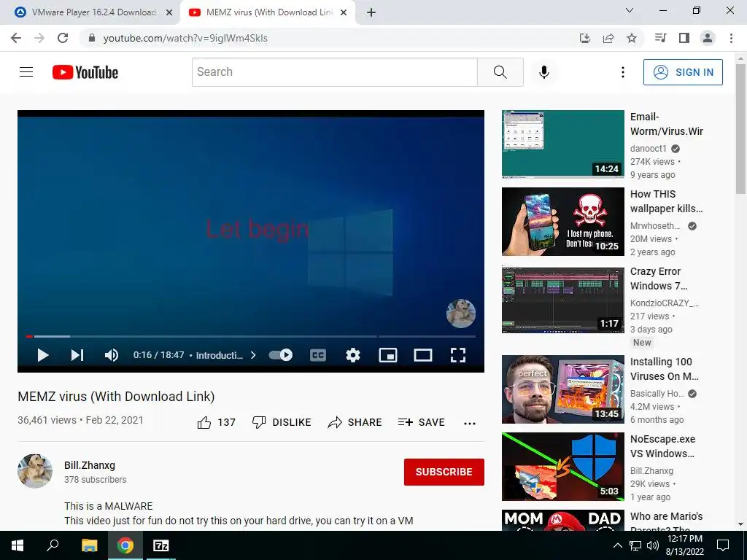Image resolution: width=747 pixels, height=560 pixels.
Task: Open Bill.Zhanxg channel name link
Action: tap(90, 465)
